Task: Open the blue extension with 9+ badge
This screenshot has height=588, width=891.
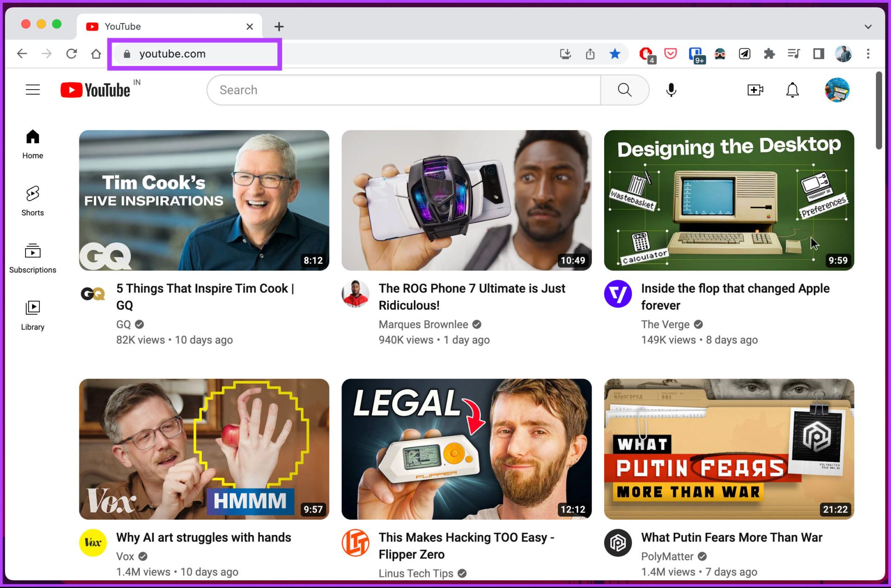Action: [x=696, y=55]
